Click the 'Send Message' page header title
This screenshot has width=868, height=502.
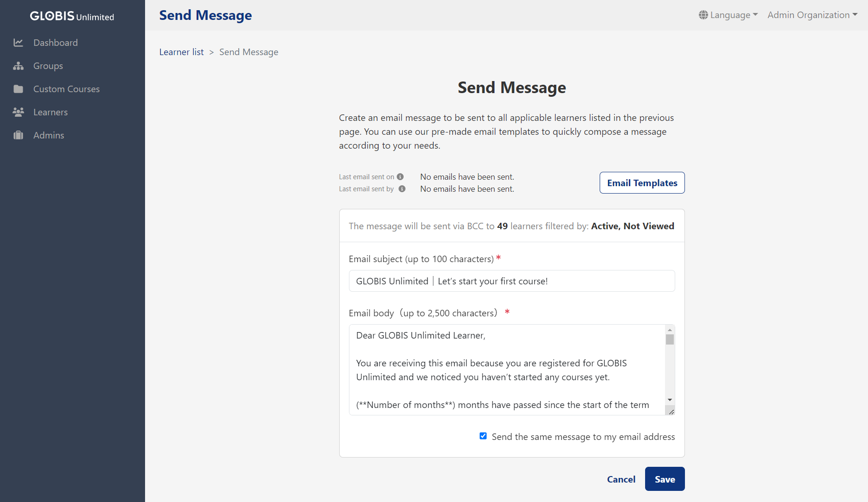pos(205,15)
